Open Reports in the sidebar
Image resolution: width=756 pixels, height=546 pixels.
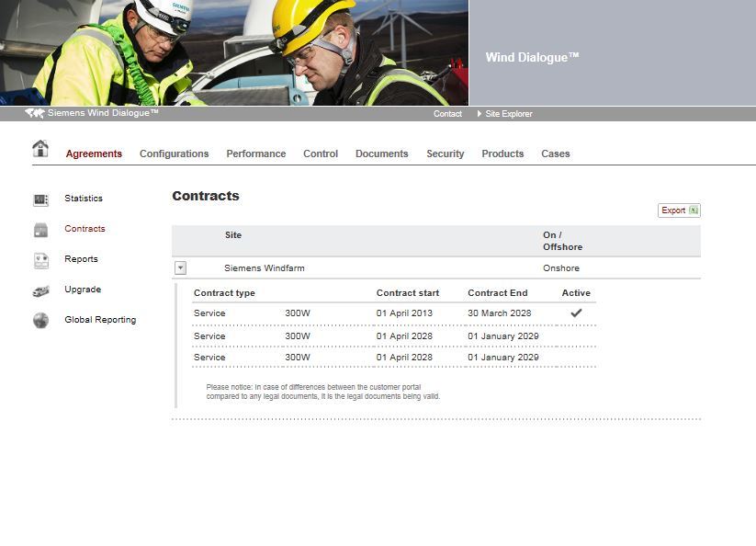coord(81,259)
